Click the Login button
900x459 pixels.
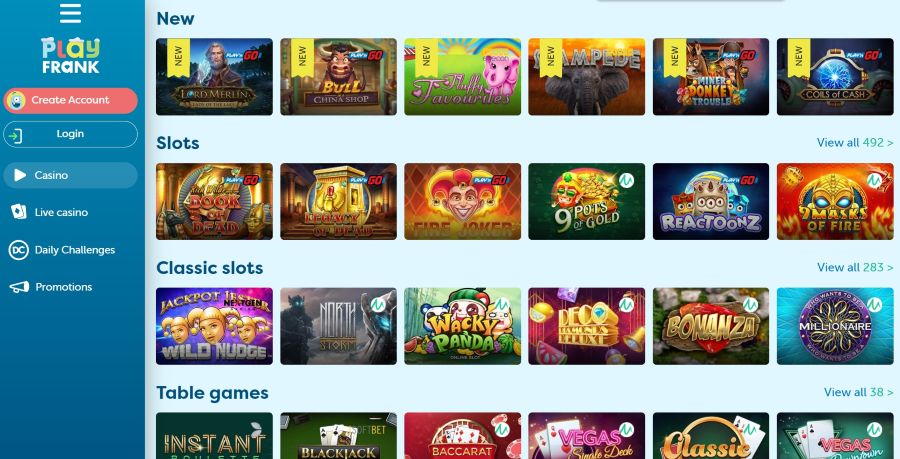pyautogui.click(x=70, y=134)
